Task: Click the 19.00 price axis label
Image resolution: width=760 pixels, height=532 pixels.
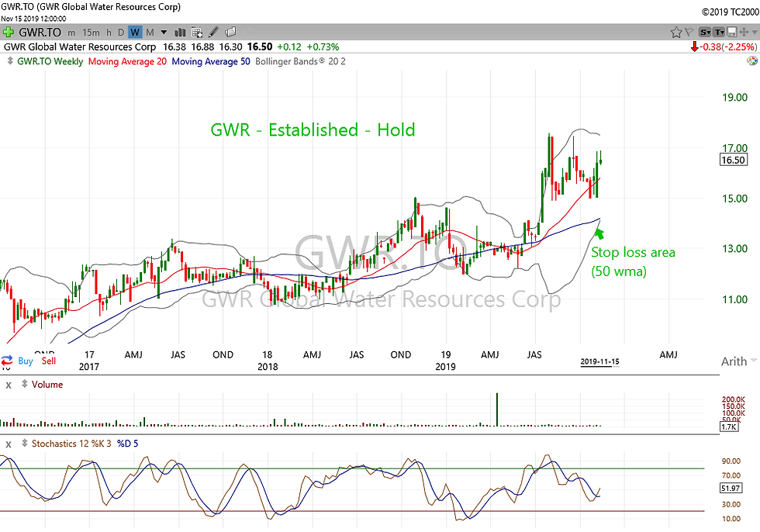Action: tap(735, 98)
